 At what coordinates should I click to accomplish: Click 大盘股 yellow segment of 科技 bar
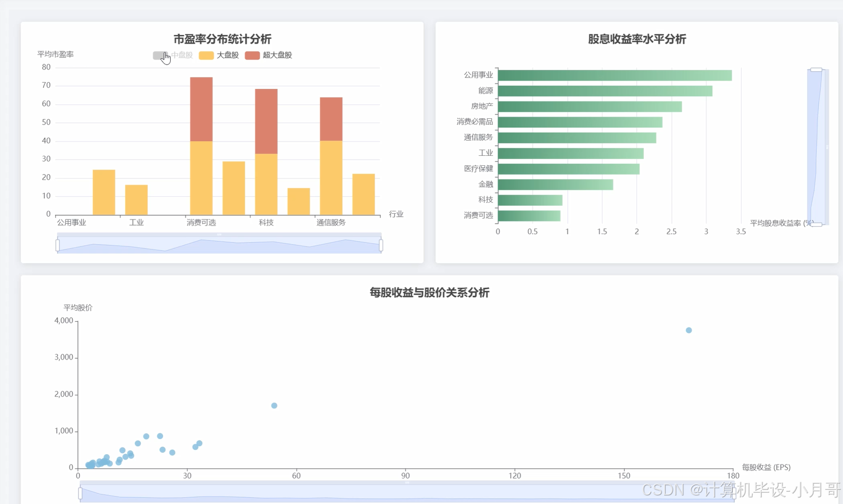[x=266, y=184]
